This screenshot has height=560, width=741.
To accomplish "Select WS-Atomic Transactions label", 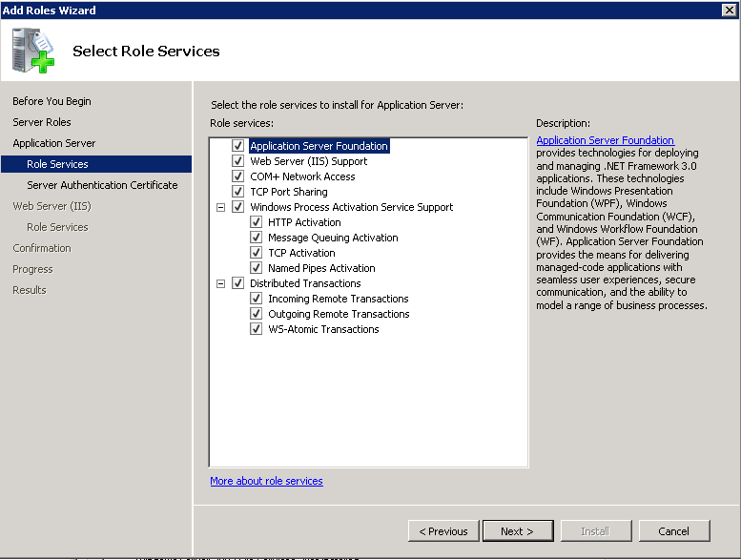I will tap(323, 329).
